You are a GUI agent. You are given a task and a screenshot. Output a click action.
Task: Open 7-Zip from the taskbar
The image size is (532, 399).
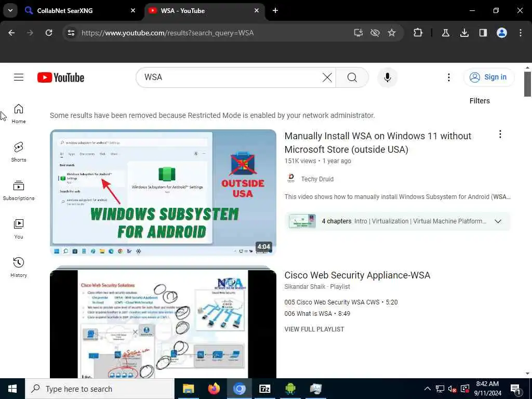point(264,389)
